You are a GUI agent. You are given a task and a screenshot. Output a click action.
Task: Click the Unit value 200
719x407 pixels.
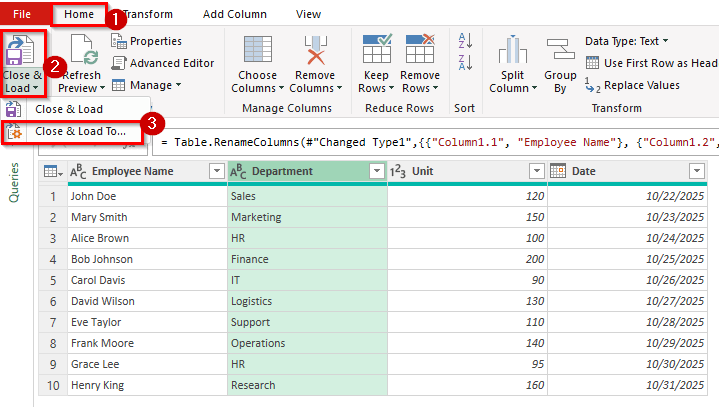467,260
